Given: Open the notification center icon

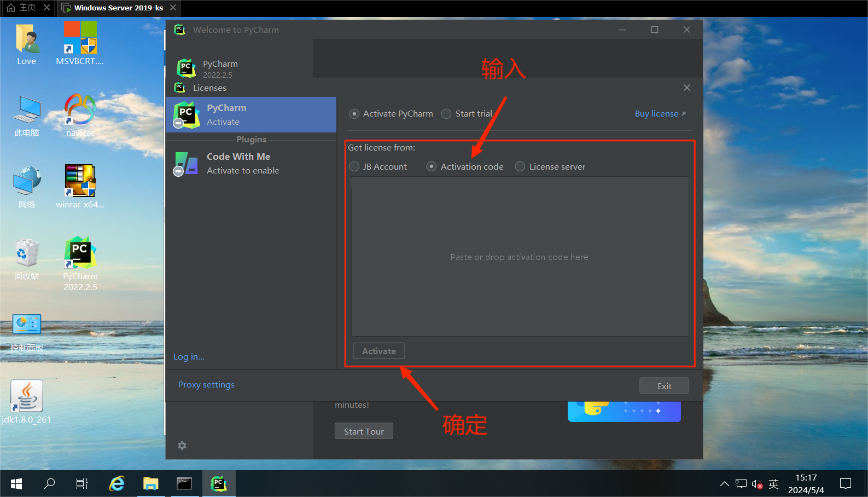Looking at the screenshot, I should click(846, 484).
